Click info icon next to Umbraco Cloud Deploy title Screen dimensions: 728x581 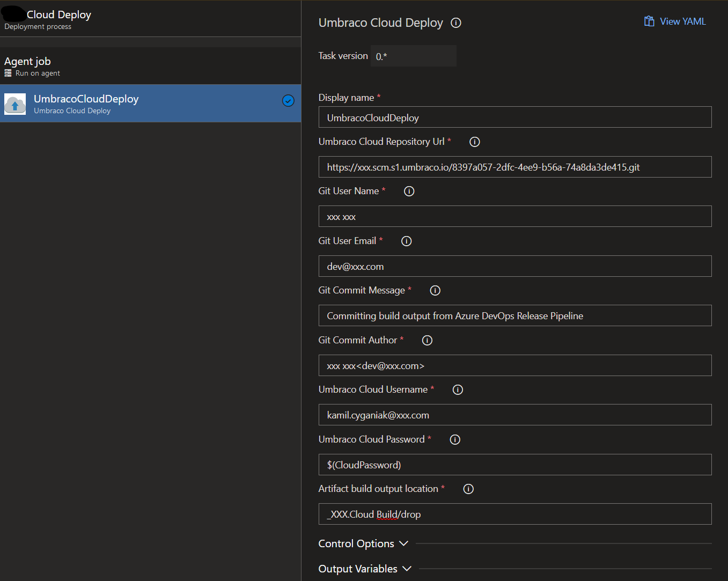(456, 23)
